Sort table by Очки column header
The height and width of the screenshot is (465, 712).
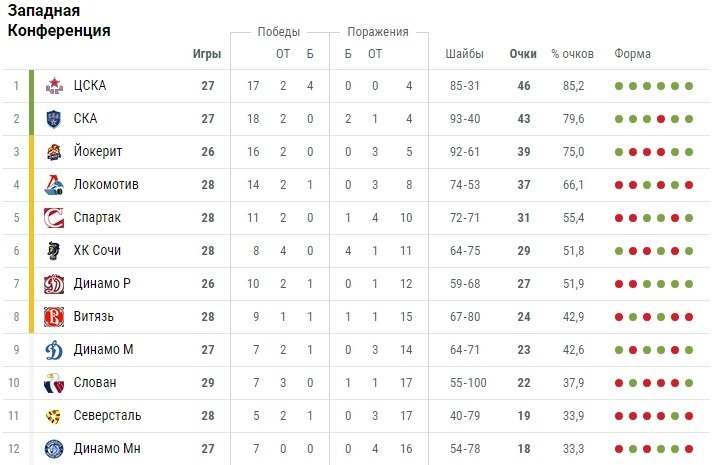[522, 54]
